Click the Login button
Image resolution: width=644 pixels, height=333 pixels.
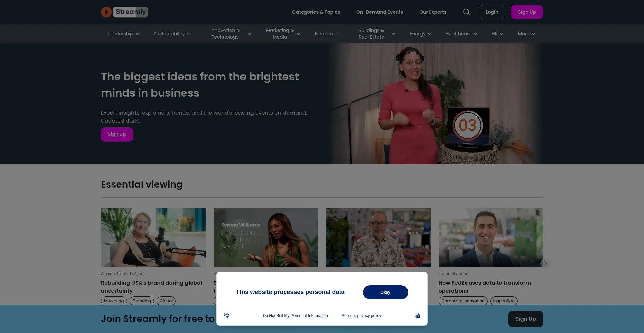point(492,12)
